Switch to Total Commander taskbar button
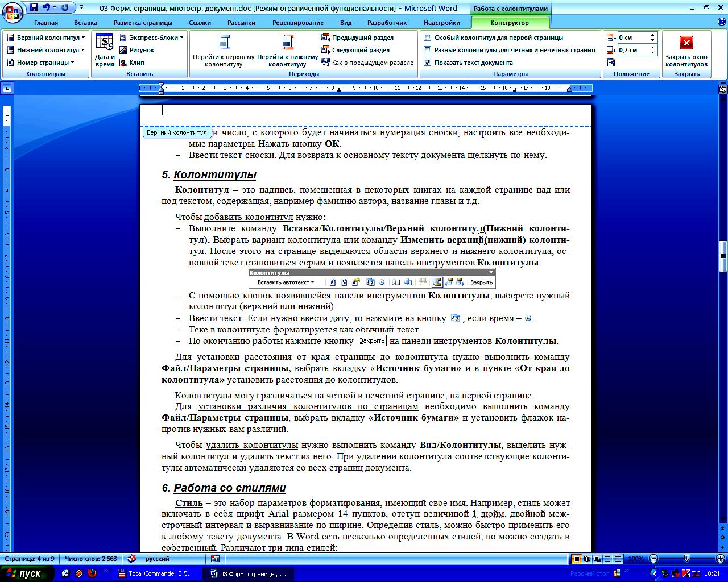Image resolution: width=728 pixels, height=582 pixels. (158, 573)
